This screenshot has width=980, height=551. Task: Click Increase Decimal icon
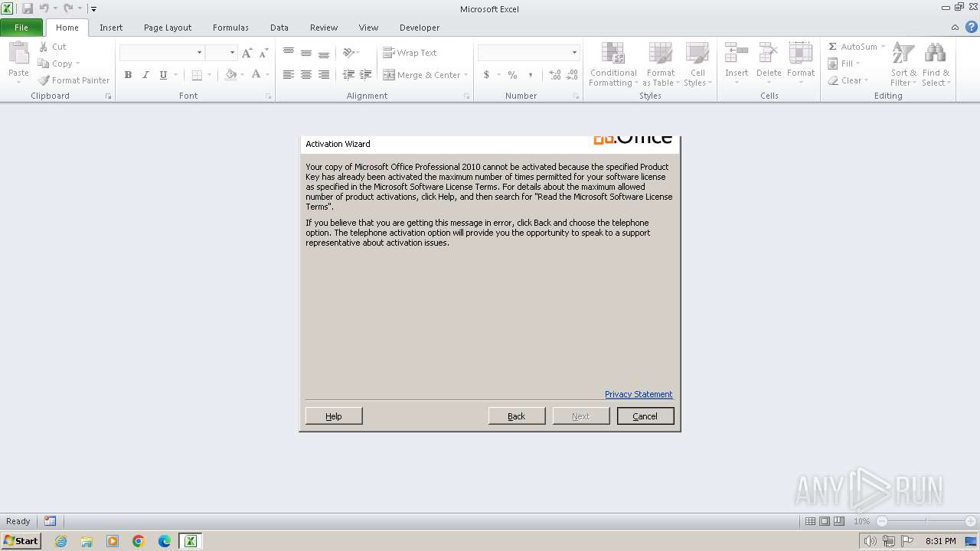point(554,75)
